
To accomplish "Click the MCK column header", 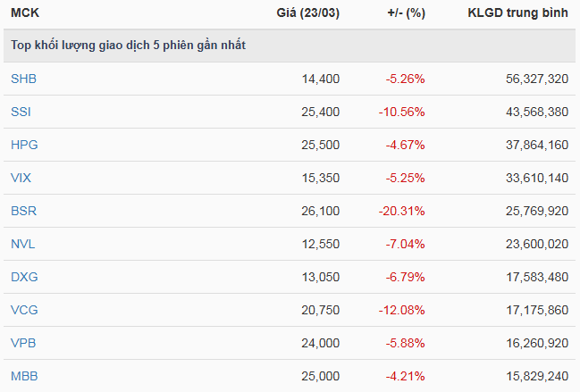I will click(x=25, y=14).
